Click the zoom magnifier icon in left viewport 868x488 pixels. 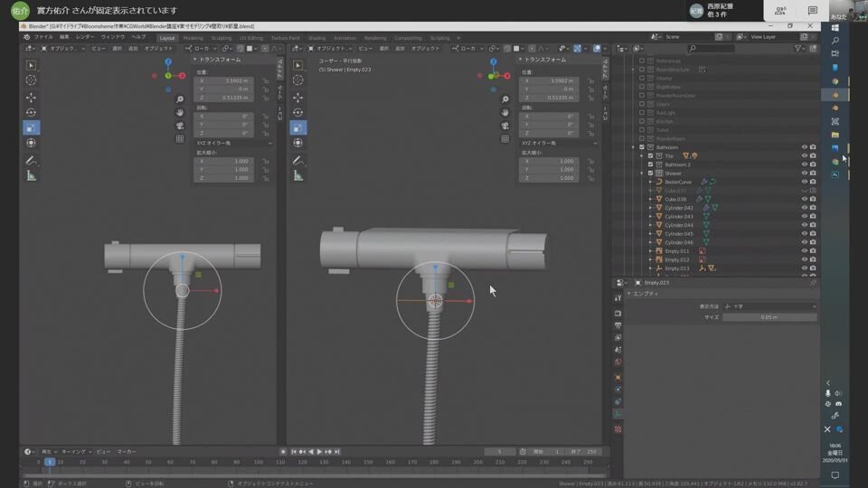(x=180, y=99)
